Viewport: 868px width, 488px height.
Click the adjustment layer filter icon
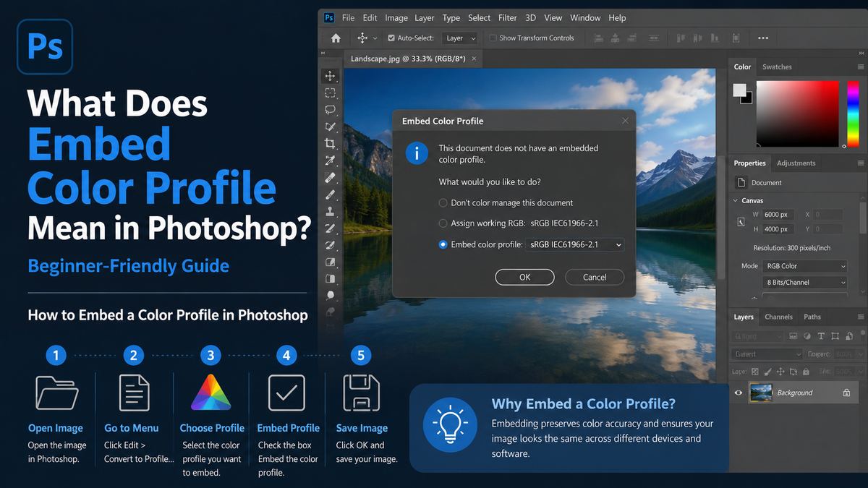point(807,336)
